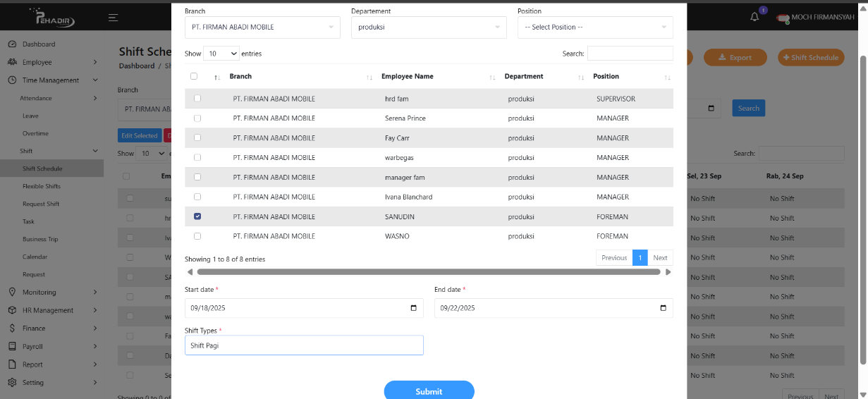Go to Next page of entries
Viewport: 868px width, 399px height.
click(660, 257)
